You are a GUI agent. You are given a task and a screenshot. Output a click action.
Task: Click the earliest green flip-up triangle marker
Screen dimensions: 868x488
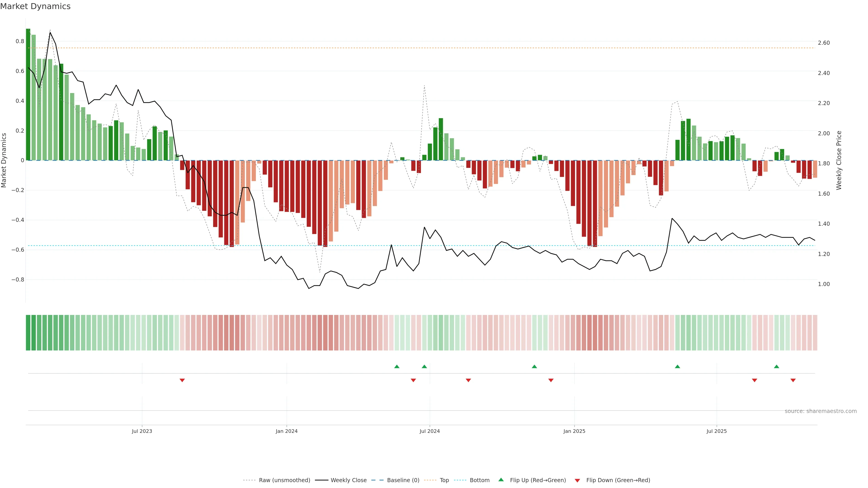pos(397,366)
